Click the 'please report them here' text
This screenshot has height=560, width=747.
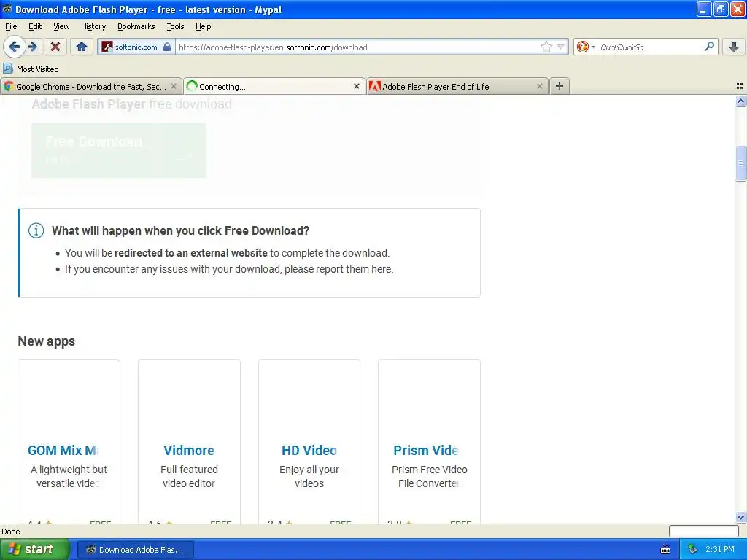(x=338, y=269)
